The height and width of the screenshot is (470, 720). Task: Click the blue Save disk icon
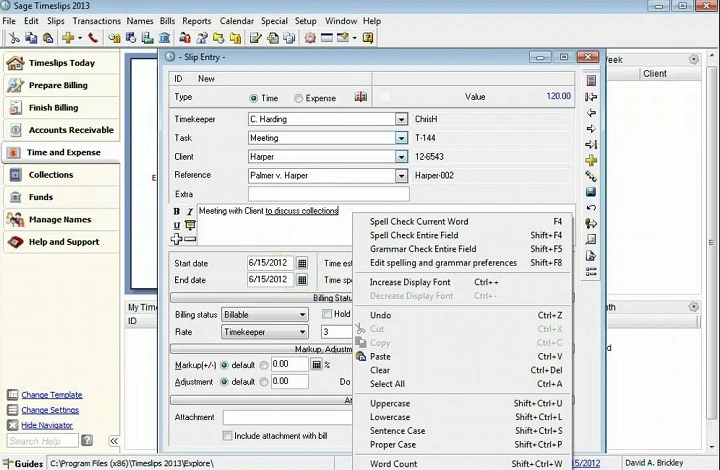tap(591, 192)
